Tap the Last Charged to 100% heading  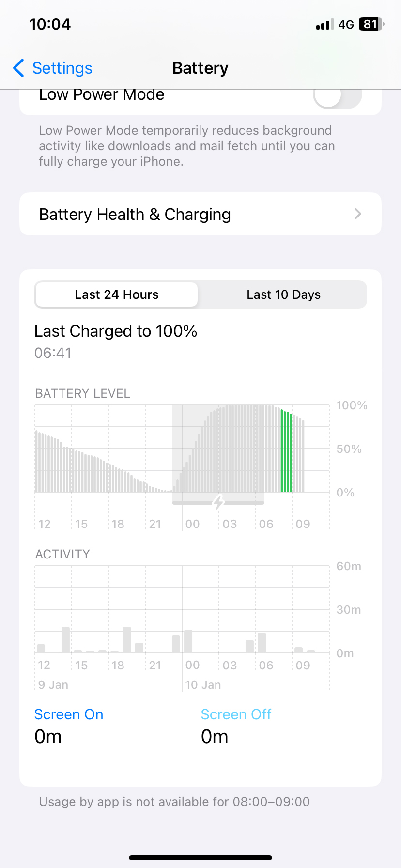(116, 331)
